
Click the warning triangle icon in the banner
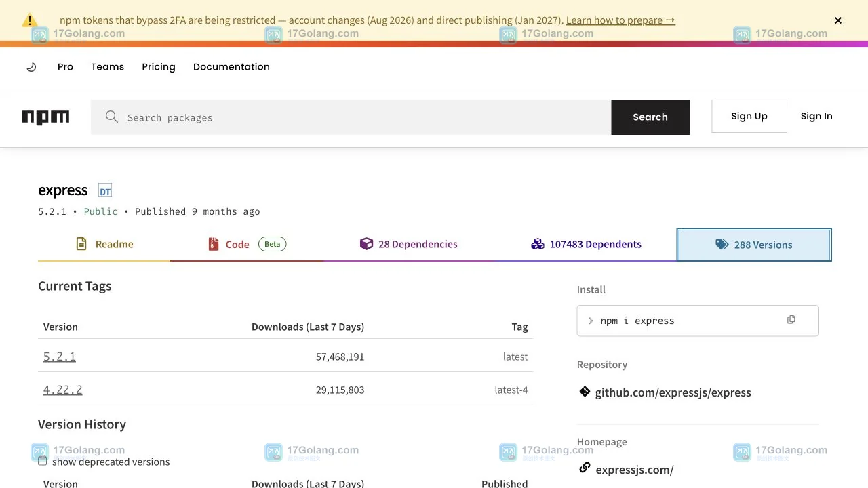click(30, 20)
